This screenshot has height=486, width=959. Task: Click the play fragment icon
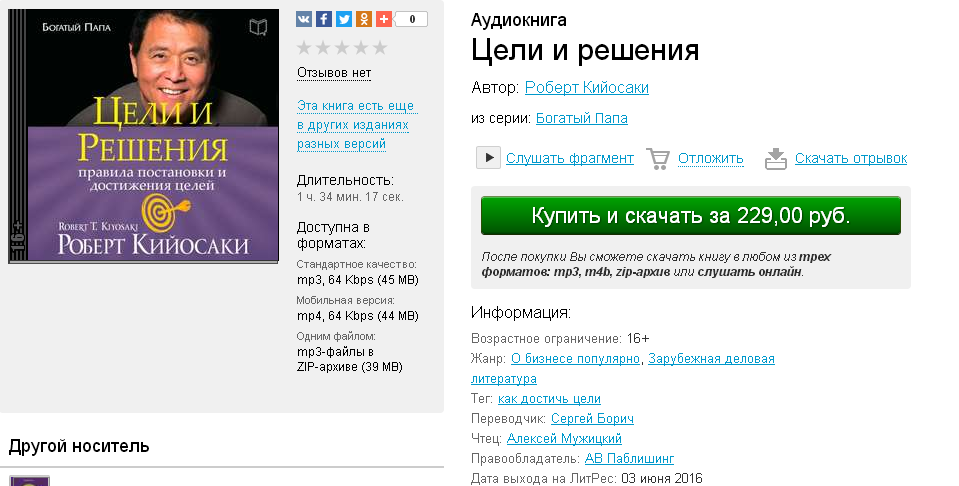[x=489, y=158]
